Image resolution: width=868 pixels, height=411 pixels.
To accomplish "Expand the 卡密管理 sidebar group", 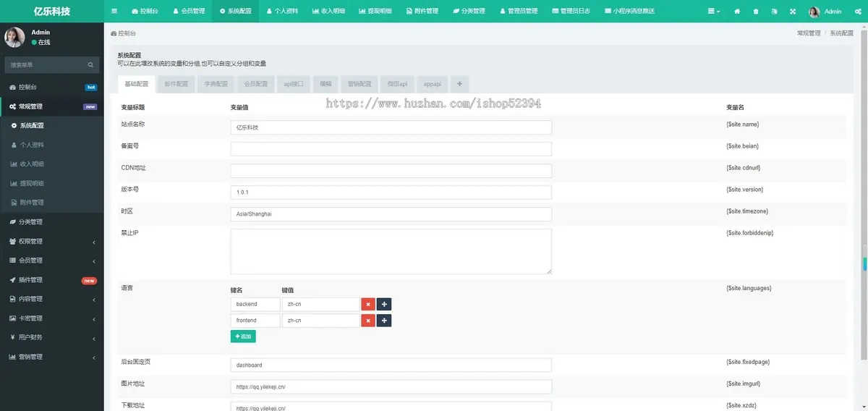I will (x=52, y=318).
